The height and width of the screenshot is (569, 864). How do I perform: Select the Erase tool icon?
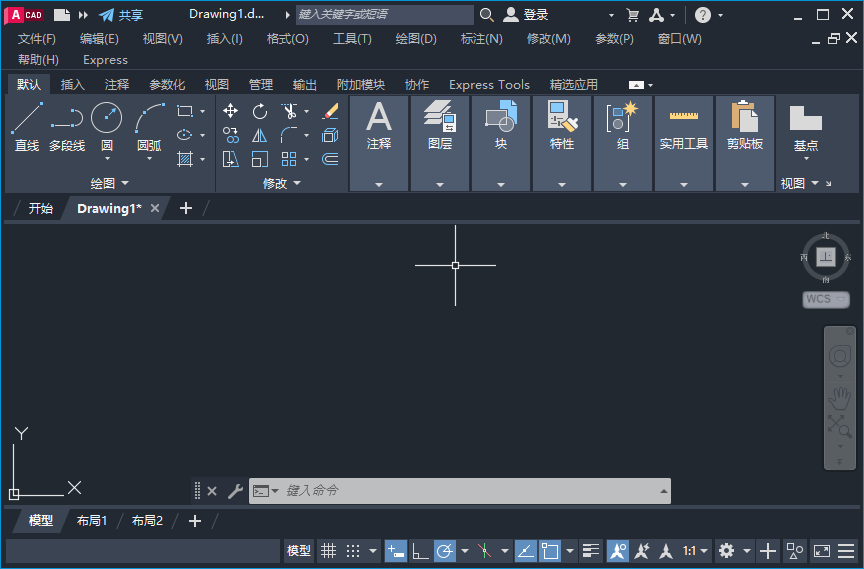[x=330, y=111]
